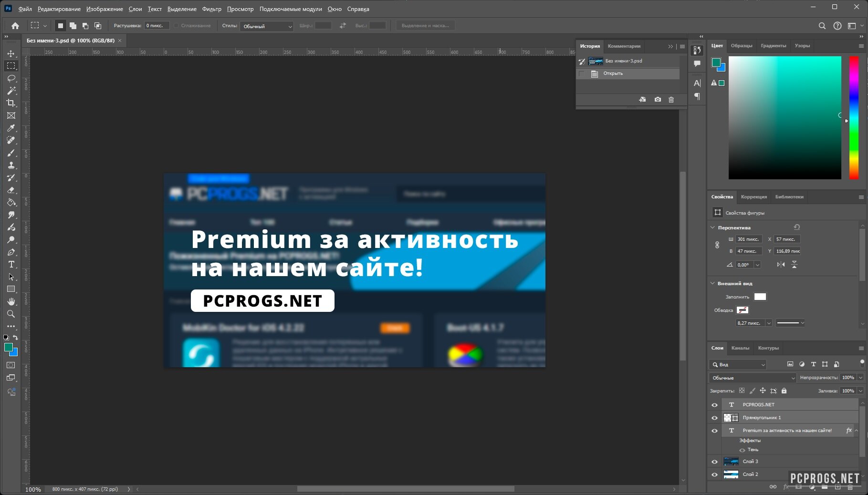The image size is (868, 495).
Task: Collapse the Внешний вид section
Action: click(x=712, y=283)
